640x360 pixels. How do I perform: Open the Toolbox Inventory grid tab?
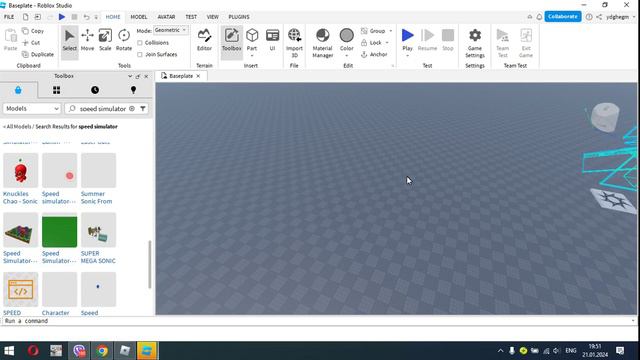[56, 90]
